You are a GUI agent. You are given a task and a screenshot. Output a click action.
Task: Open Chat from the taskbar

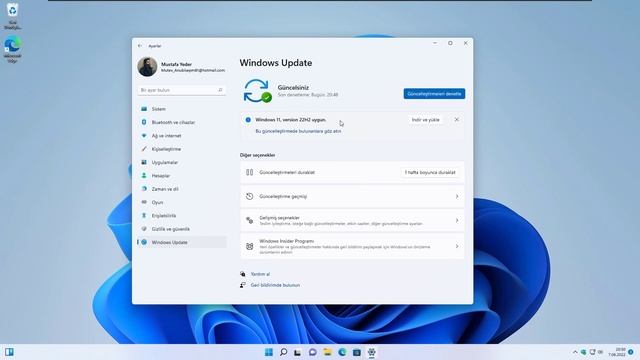(313, 352)
